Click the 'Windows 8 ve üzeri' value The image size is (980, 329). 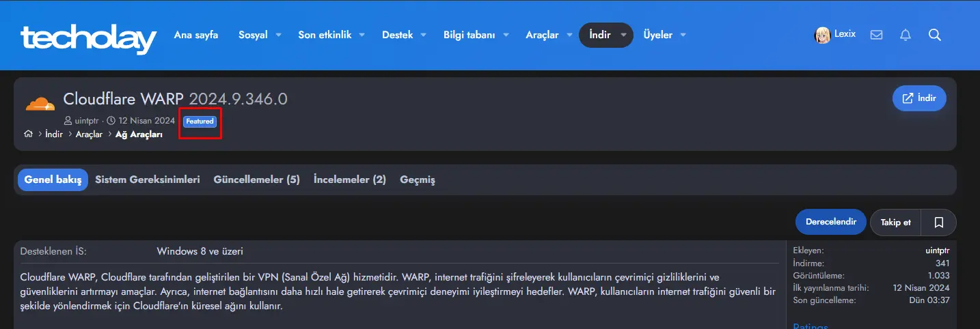pos(200,251)
